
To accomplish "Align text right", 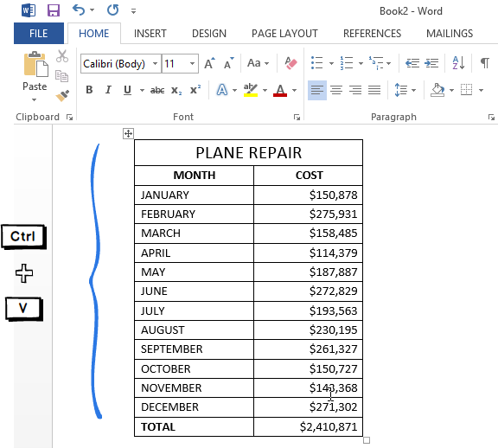I will 355,90.
